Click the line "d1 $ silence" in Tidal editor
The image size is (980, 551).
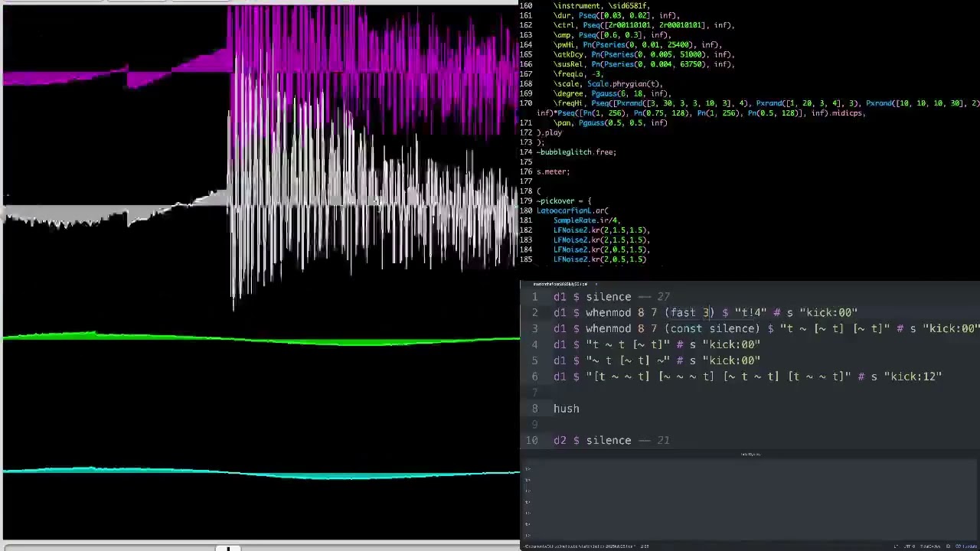click(x=612, y=297)
